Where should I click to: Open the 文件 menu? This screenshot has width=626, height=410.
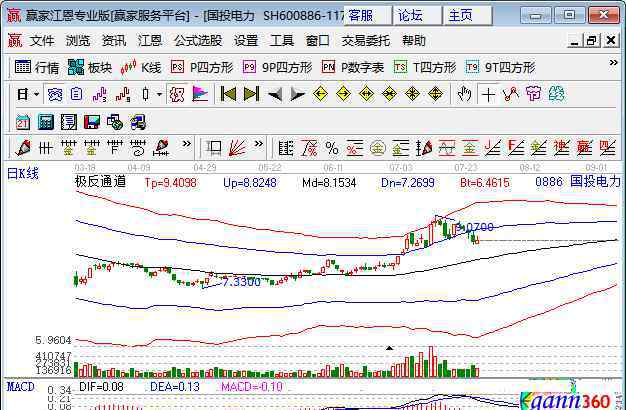point(42,41)
